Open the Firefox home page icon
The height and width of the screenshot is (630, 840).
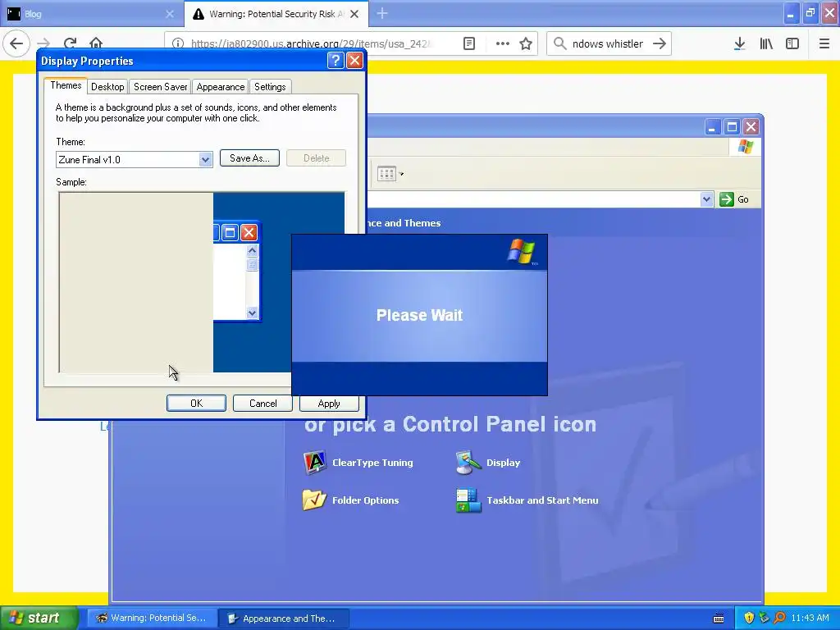coord(96,43)
